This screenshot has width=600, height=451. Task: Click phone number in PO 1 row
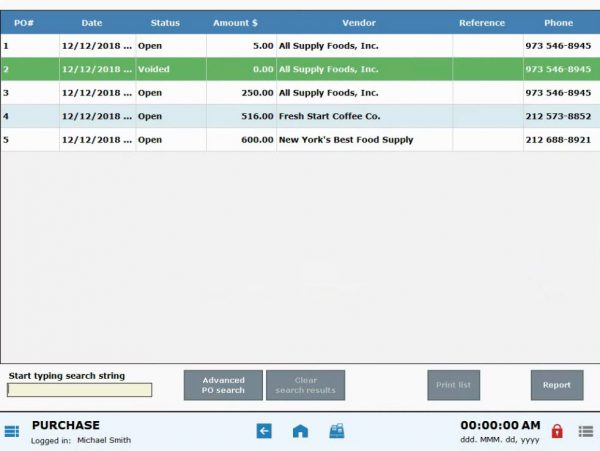(x=561, y=46)
